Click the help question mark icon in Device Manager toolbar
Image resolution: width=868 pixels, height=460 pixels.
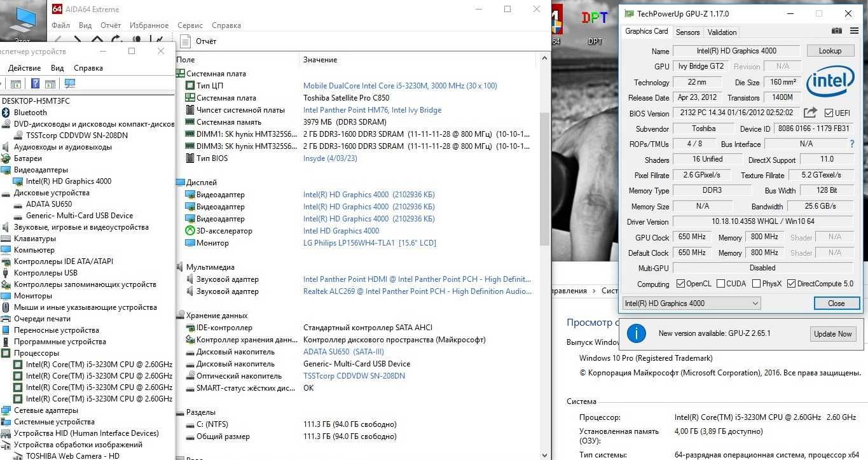tap(35, 83)
